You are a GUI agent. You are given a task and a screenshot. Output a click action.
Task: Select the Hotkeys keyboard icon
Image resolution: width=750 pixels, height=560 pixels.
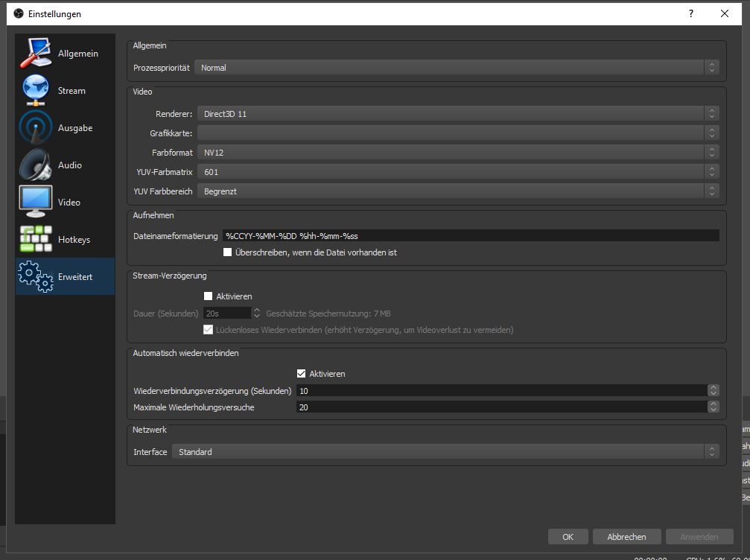coord(35,240)
